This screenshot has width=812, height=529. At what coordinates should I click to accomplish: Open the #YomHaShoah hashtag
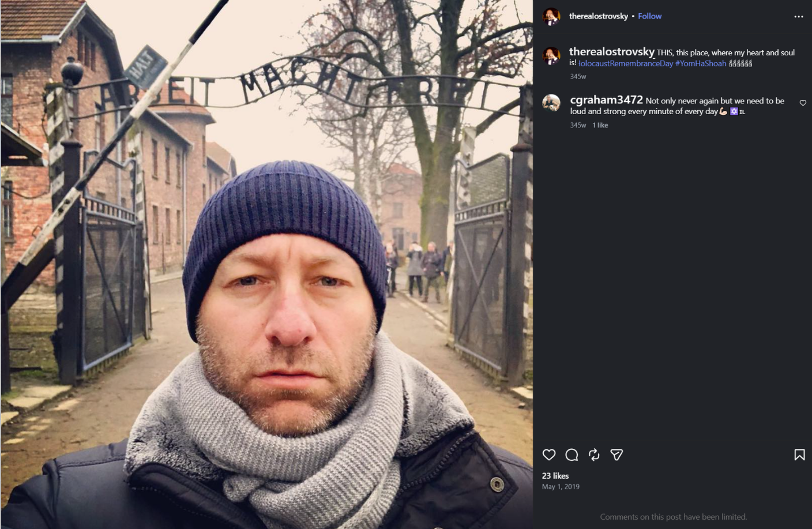701,63
